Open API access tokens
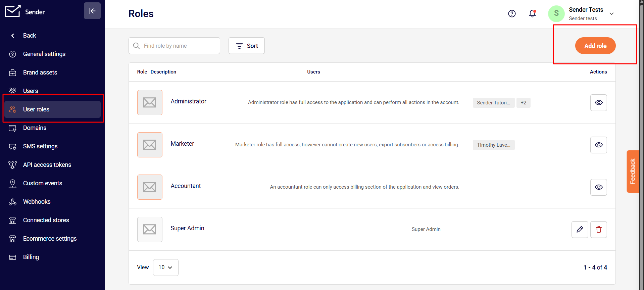Viewport: 644px width, 290px height. tap(52, 165)
